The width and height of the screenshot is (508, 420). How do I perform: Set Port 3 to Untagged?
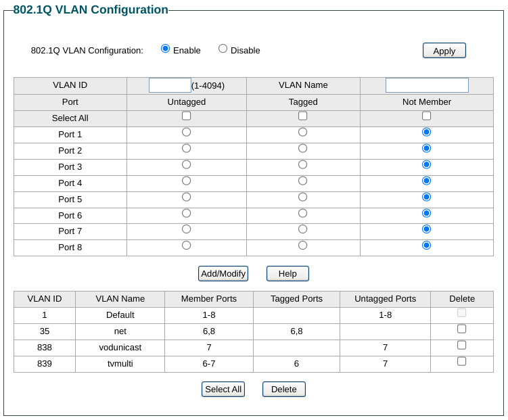click(x=187, y=164)
